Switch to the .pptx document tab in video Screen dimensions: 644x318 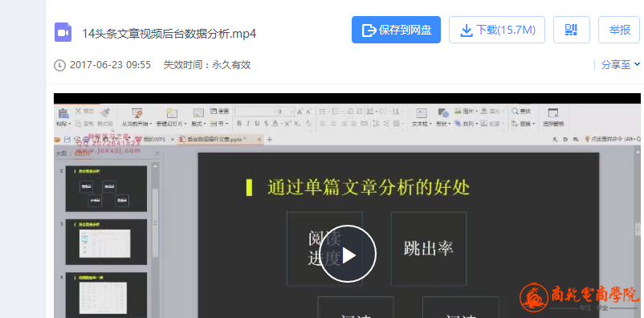[220, 140]
